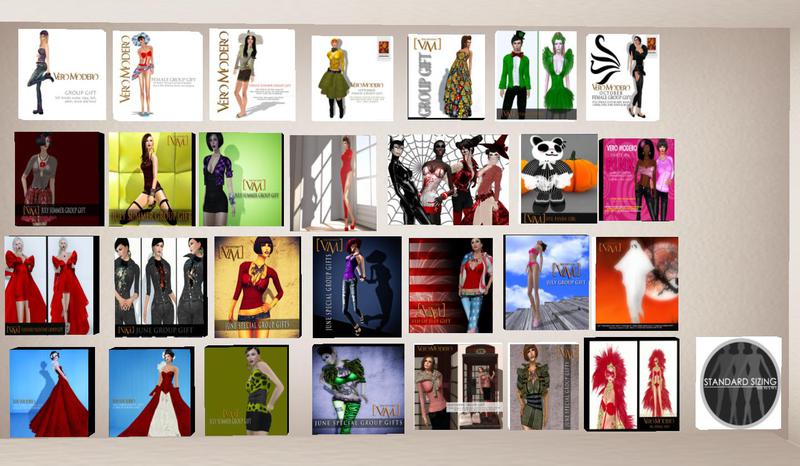Click yellow box with kneeling woman

(152, 179)
